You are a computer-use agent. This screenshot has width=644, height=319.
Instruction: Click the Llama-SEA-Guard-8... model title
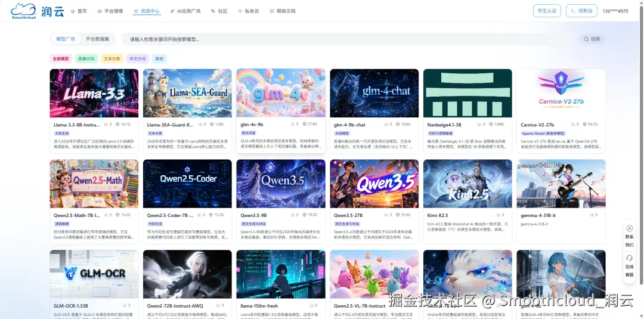pos(170,125)
